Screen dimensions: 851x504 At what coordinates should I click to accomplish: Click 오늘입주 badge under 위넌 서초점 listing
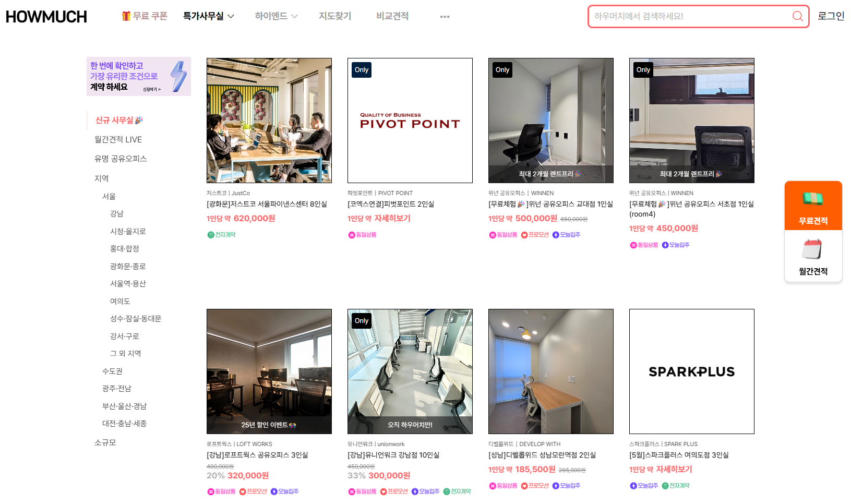675,245
